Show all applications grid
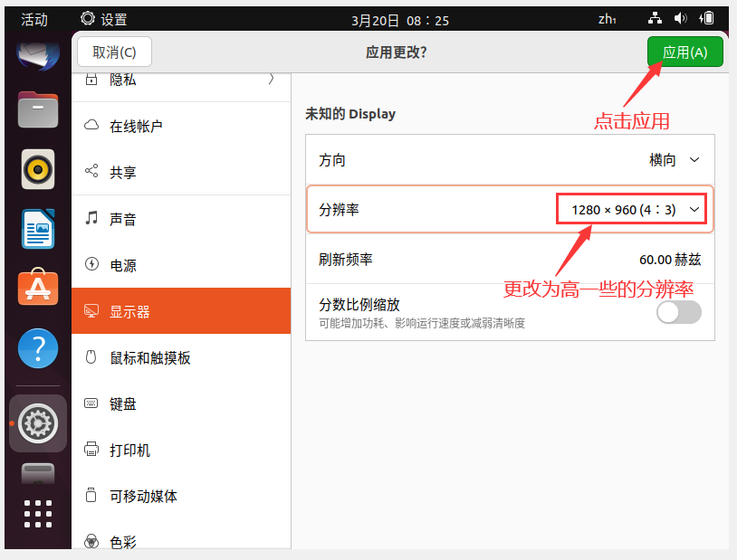Image resolution: width=737 pixels, height=560 pixels. (38, 514)
